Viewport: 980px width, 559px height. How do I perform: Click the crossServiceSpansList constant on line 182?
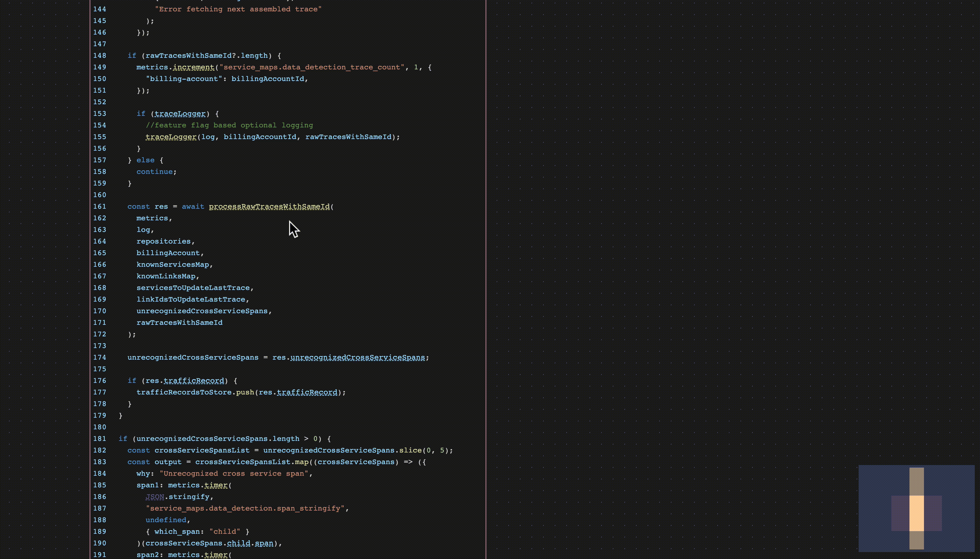(202, 450)
